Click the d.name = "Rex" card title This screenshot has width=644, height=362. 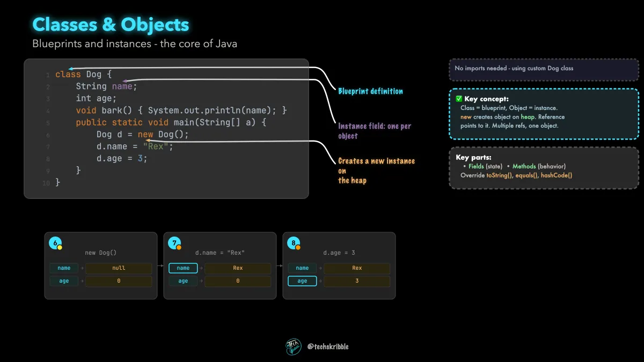[x=220, y=253]
